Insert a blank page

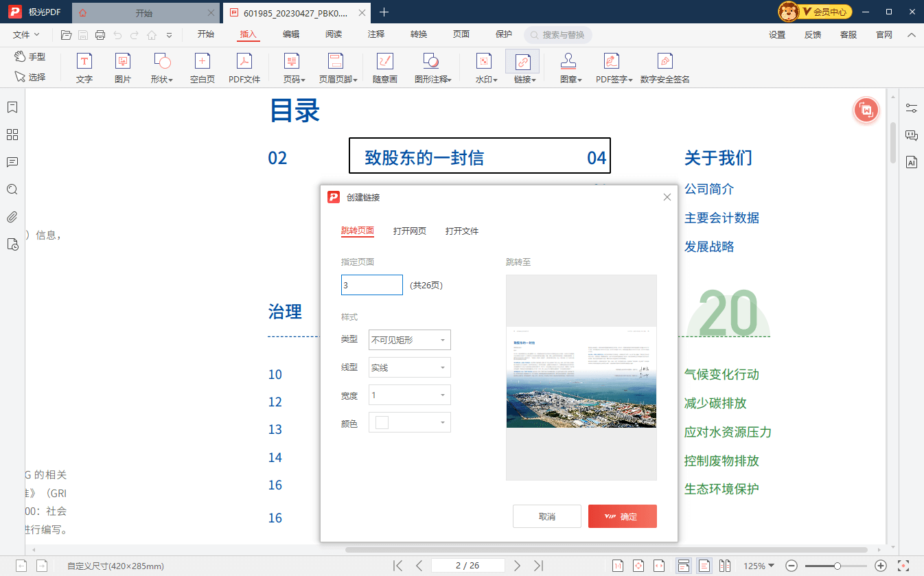click(203, 68)
